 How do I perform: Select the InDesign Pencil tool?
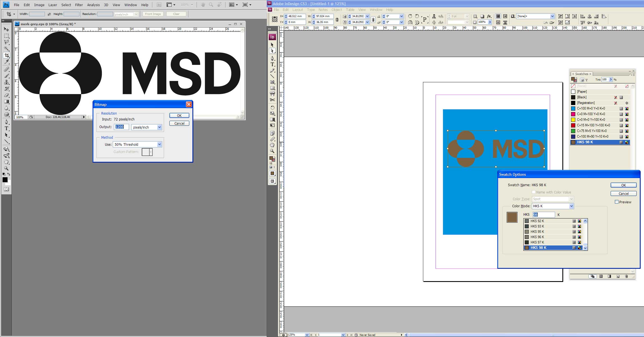[x=272, y=70]
